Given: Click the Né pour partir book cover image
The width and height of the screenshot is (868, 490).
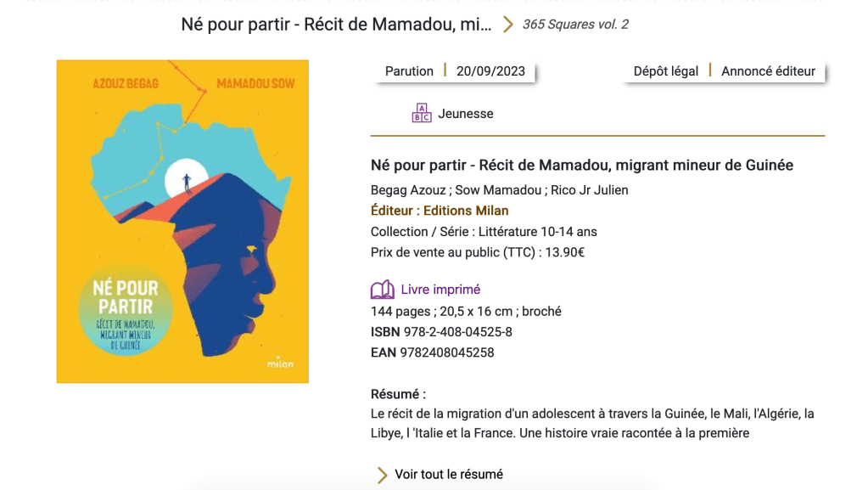Looking at the screenshot, I should tap(182, 221).
